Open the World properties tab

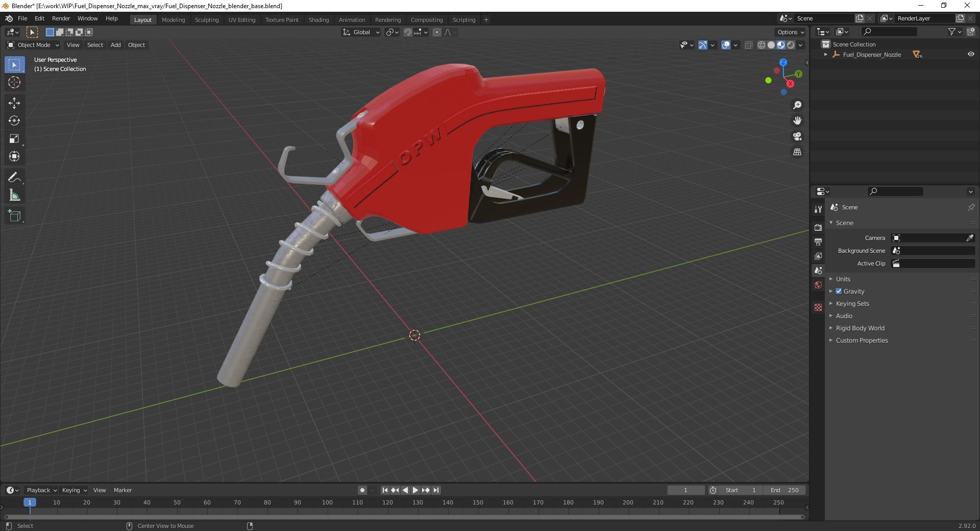pos(818,285)
